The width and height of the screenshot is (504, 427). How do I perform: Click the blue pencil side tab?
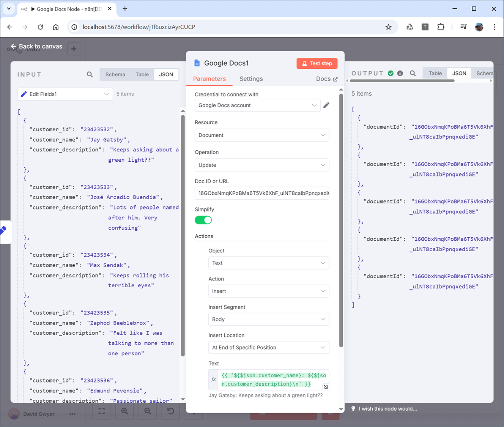click(x=4, y=231)
